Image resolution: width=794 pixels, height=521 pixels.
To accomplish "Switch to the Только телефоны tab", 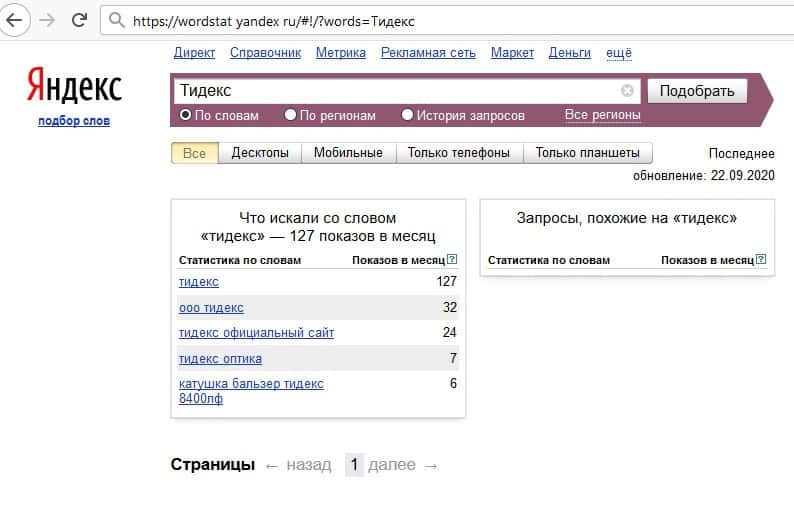I will 459,153.
